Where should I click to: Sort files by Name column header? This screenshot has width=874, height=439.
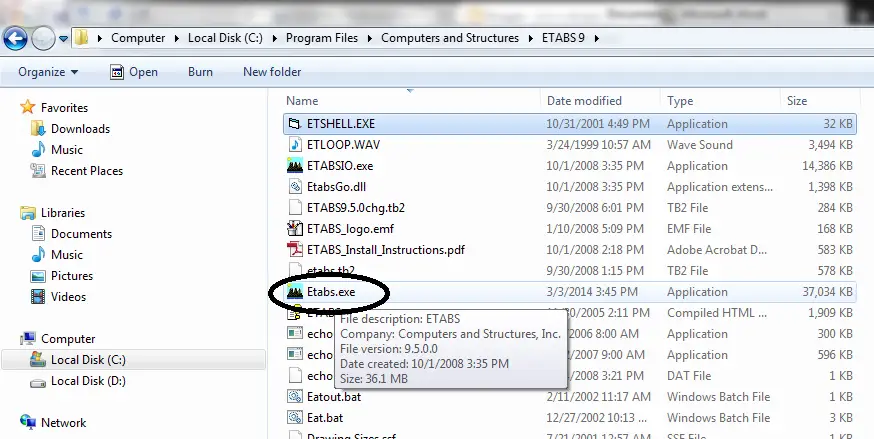coord(302,101)
